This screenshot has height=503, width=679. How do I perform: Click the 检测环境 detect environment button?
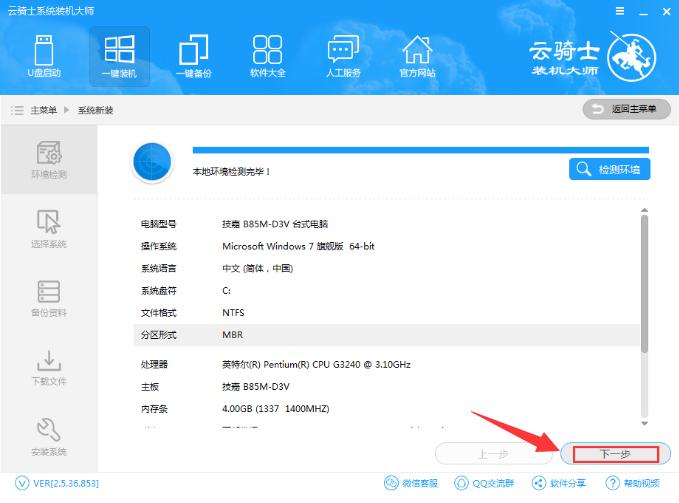point(610,170)
